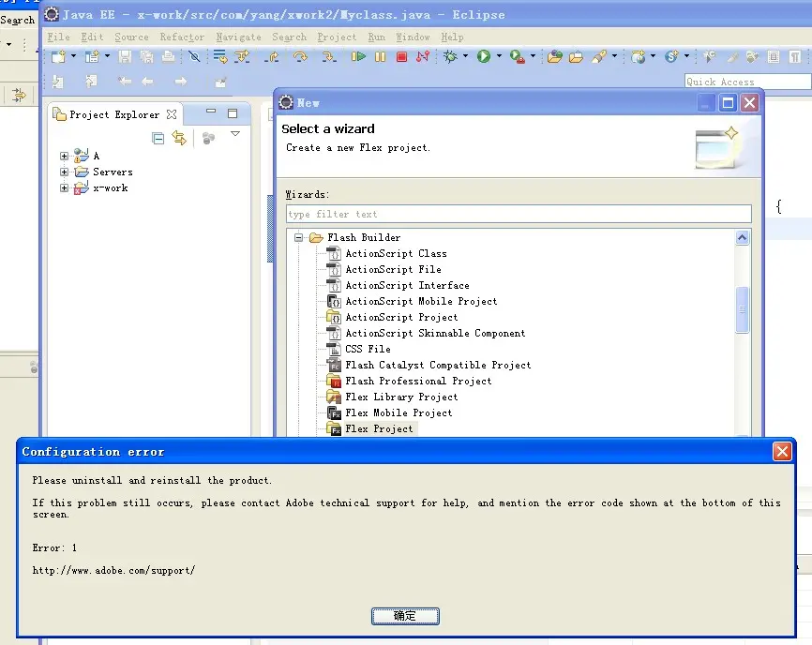Click Collapse All in Project Explorer
Screen dimensions: 812x645
point(158,138)
